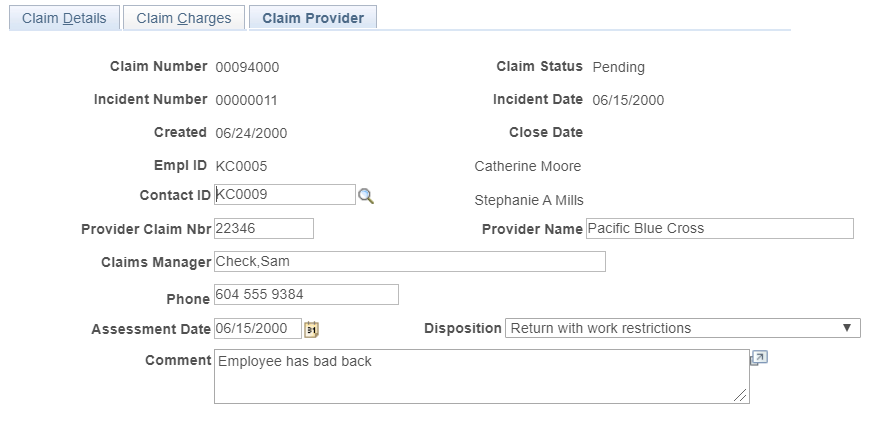Viewport: 887px width, 432px height.
Task: Pop out the Comment field editor
Action: pyautogui.click(x=758, y=358)
